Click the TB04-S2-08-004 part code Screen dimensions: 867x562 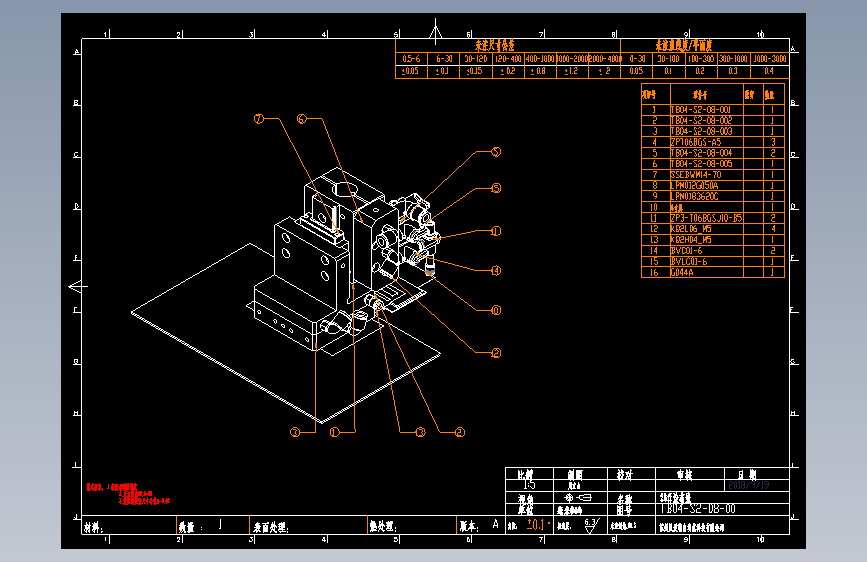[x=701, y=153]
